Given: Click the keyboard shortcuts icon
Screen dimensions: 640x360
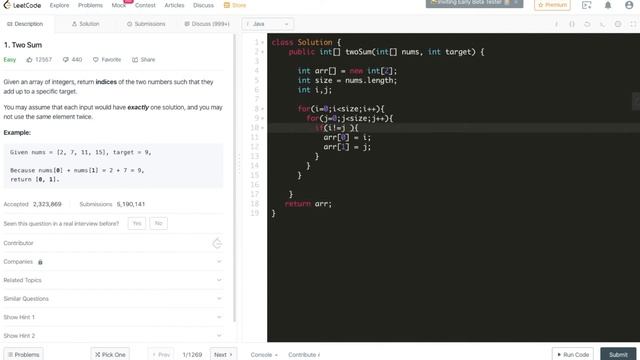Looking at the screenshot, I should pyautogui.click(x=602, y=24).
